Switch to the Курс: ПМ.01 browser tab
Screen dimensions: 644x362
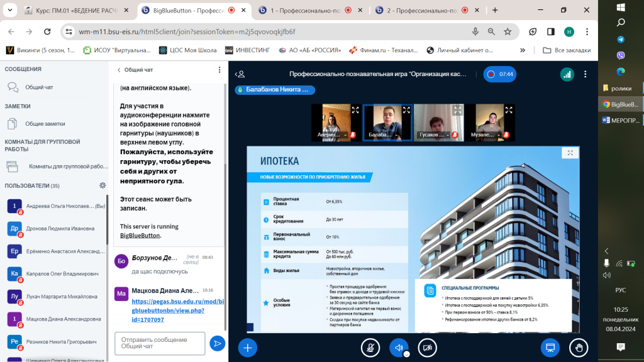pyautogui.click(x=76, y=10)
